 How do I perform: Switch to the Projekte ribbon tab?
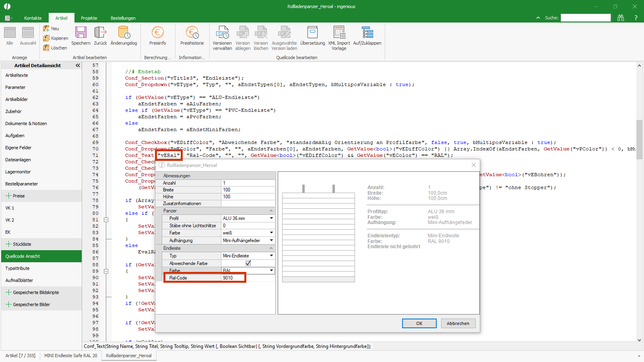(x=89, y=18)
